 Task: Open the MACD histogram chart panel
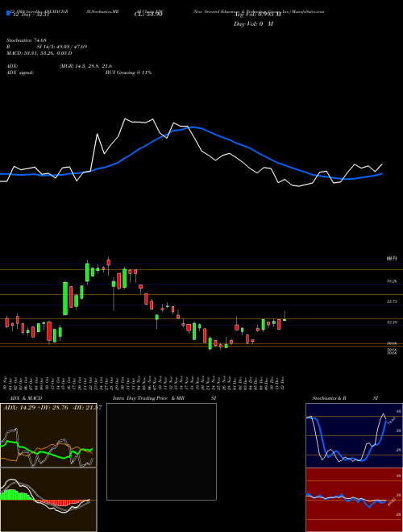[x=48, y=500]
